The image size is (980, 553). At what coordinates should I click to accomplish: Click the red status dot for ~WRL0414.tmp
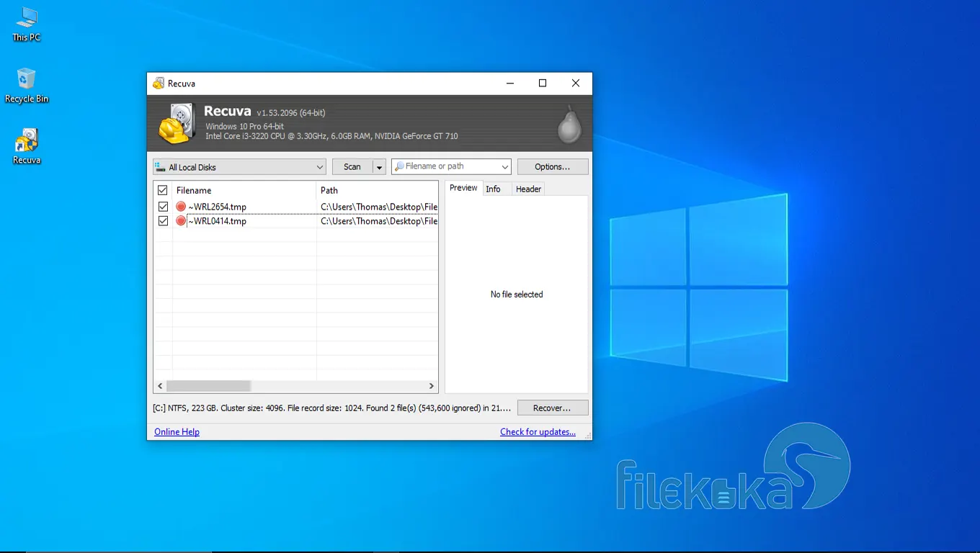[181, 221]
